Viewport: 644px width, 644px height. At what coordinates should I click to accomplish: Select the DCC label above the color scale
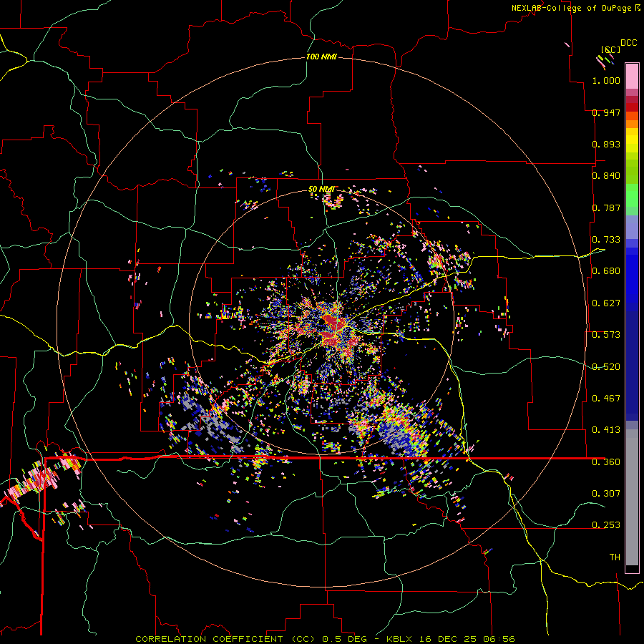pyautogui.click(x=628, y=43)
